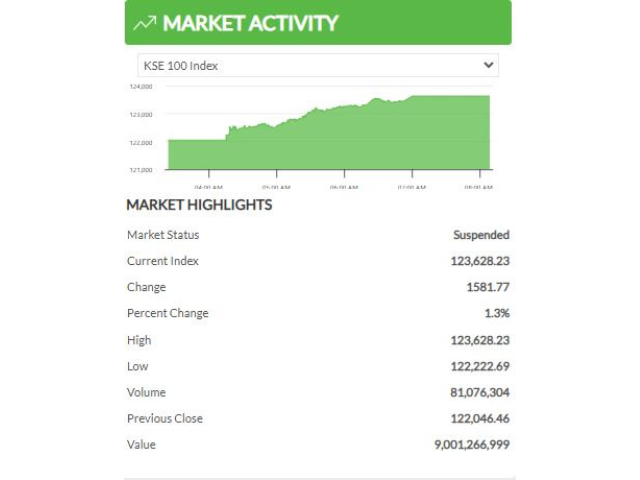640x480 pixels.
Task: Click the Low value 122,222.69
Action: [x=480, y=366]
